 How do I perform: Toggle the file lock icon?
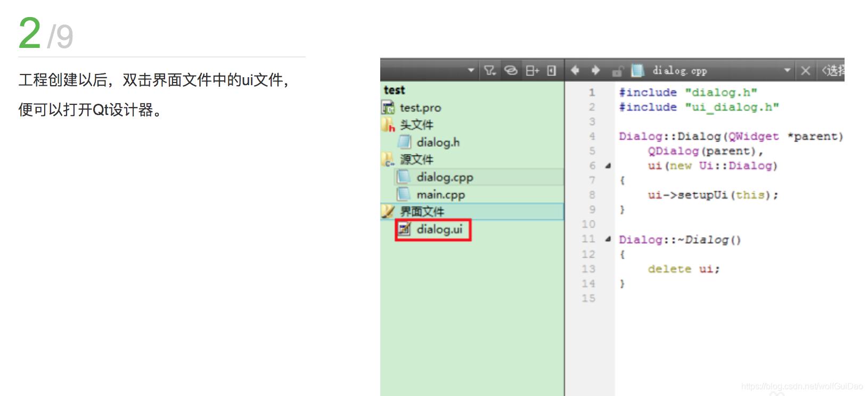tap(617, 71)
